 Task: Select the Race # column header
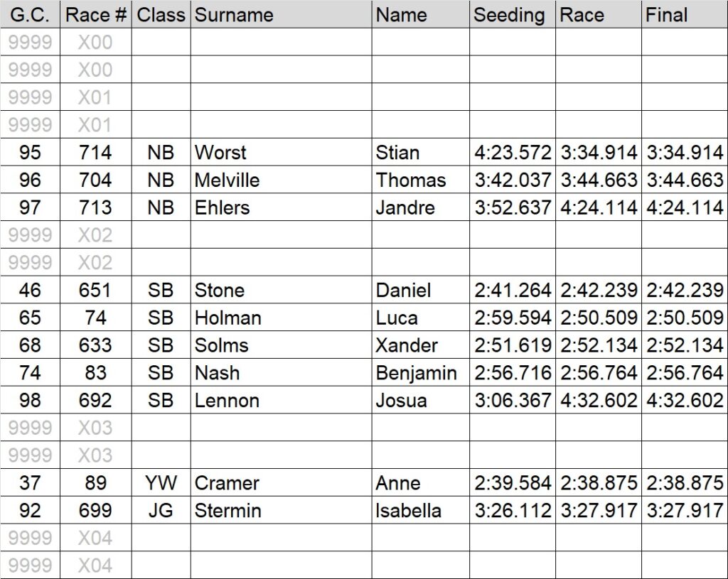[x=96, y=14]
